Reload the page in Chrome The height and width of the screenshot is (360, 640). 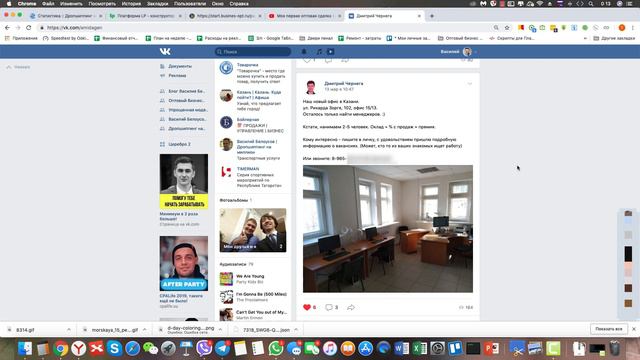(x=29, y=28)
